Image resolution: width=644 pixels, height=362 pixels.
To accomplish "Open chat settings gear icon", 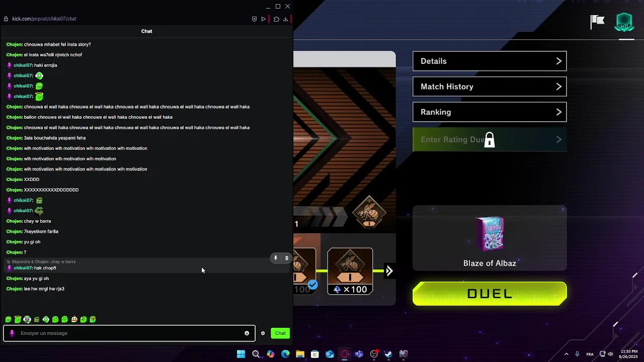I will click(263, 333).
